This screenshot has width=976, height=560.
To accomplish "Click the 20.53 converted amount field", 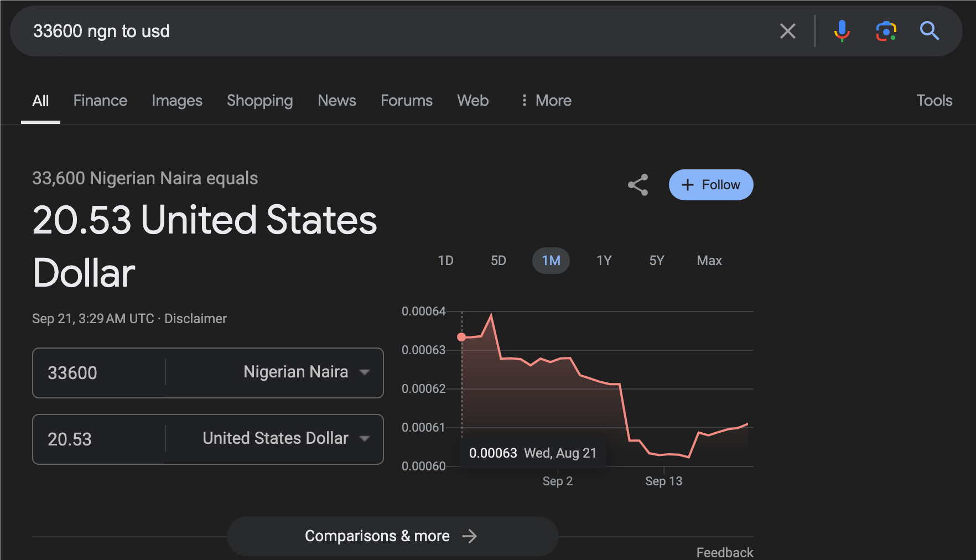I will point(99,439).
